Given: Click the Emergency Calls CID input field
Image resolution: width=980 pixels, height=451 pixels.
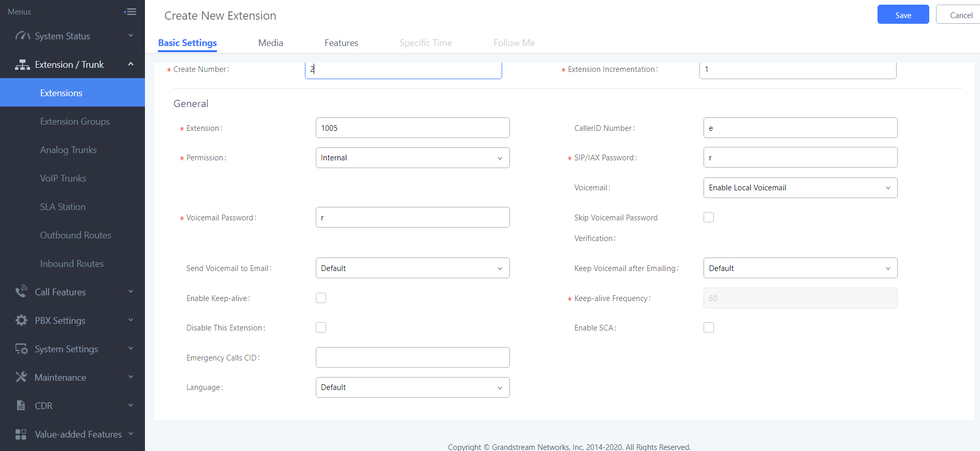Looking at the screenshot, I should click(412, 357).
